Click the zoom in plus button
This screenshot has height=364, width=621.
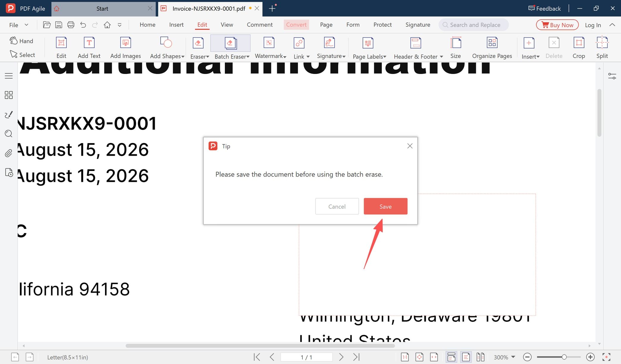pyautogui.click(x=590, y=357)
